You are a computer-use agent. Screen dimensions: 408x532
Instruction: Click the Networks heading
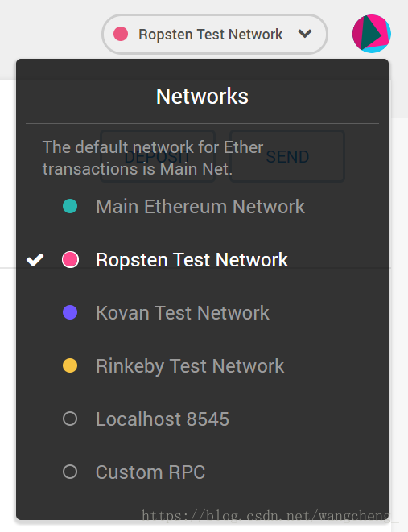point(202,97)
